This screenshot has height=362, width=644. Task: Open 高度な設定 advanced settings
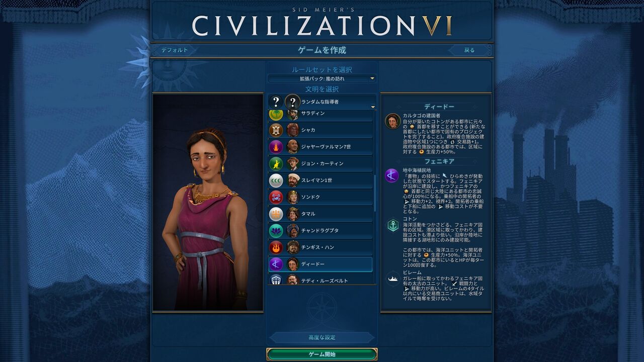(322, 337)
